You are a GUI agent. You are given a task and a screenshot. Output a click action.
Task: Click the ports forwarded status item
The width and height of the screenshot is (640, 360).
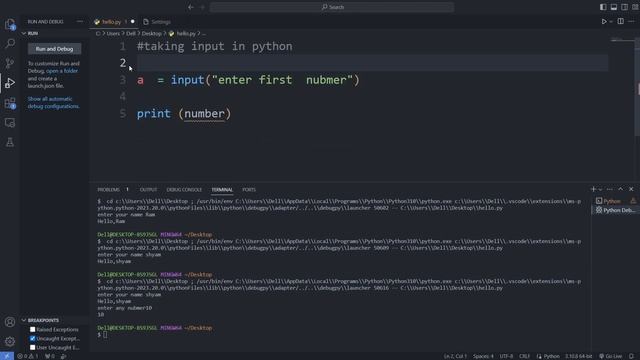pos(50,356)
